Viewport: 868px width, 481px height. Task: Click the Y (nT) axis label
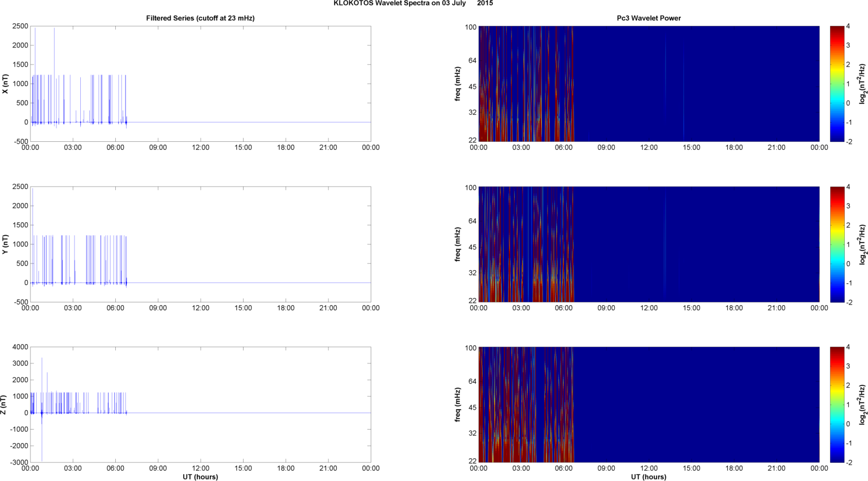(x=5, y=244)
